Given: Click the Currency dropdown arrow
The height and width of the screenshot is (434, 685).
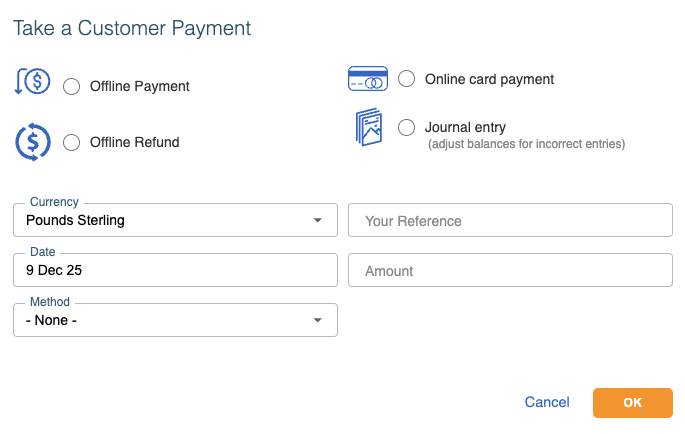Looking at the screenshot, I should (318, 220).
